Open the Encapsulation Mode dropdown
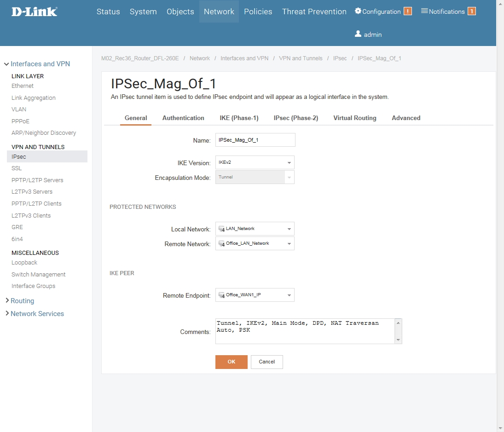The width and height of the screenshot is (504, 432). [255, 177]
